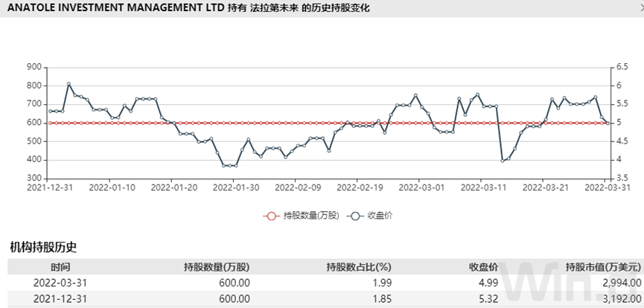Click the chart title about ANATOLE INVESTMENT MANAGEMENT
The width and height of the screenshot is (644, 308).
[x=188, y=7]
